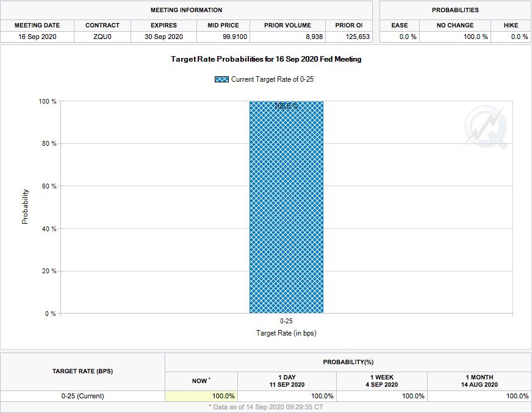
Task: Click the 0-25 x-axis tick label
Action: pyautogui.click(x=286, y=321)
